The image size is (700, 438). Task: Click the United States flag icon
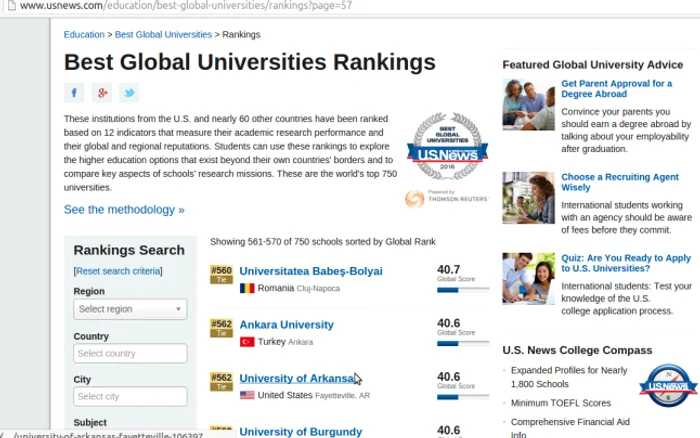247,395
